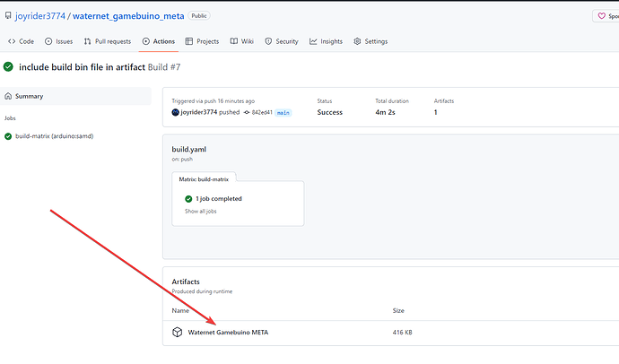Open the waternet_gamebuino_meta repository link
The width and height of the screenshot is (619, 364).
click(128, 16)
